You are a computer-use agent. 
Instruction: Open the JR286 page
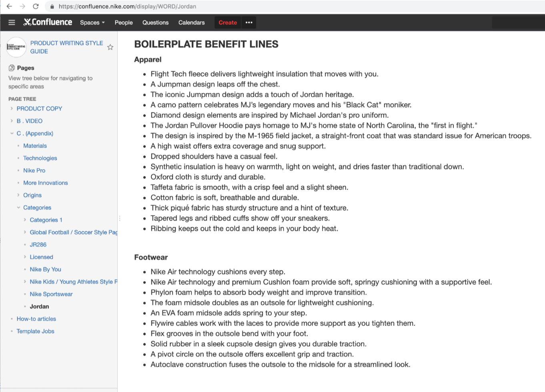(38, 245)
